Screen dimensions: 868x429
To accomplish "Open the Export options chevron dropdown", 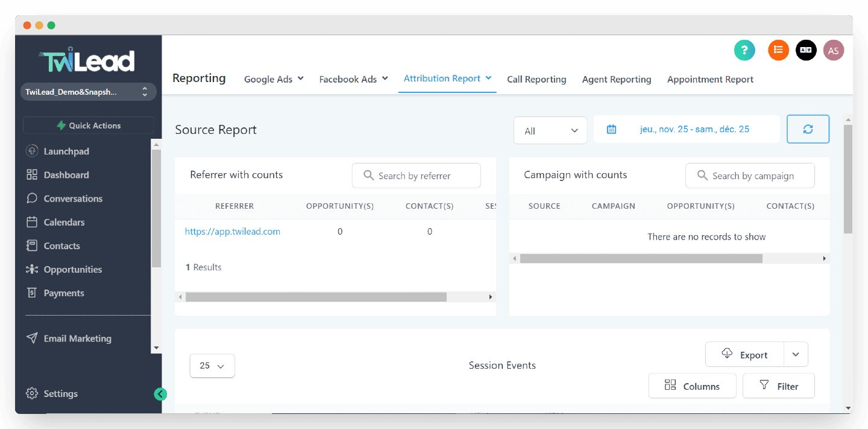I will pos(796,355).
